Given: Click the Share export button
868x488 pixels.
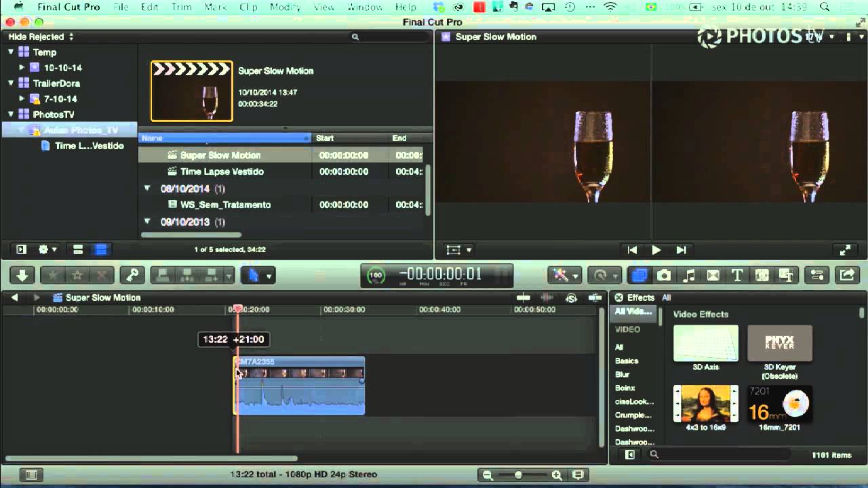Looking at the screenshot, I should (847, 275).
